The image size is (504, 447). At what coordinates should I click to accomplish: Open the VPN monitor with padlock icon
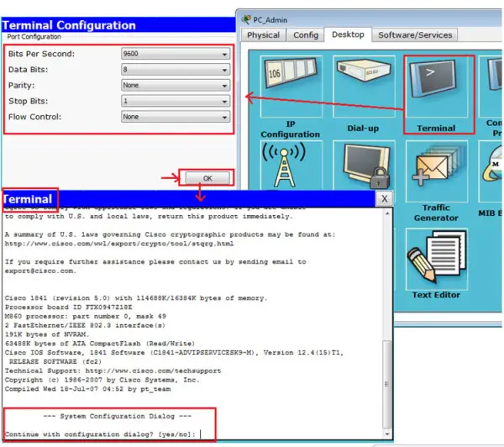click(x=364, y=165)
